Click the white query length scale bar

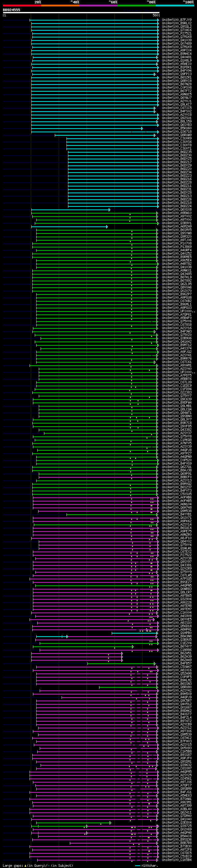(81, 13)
